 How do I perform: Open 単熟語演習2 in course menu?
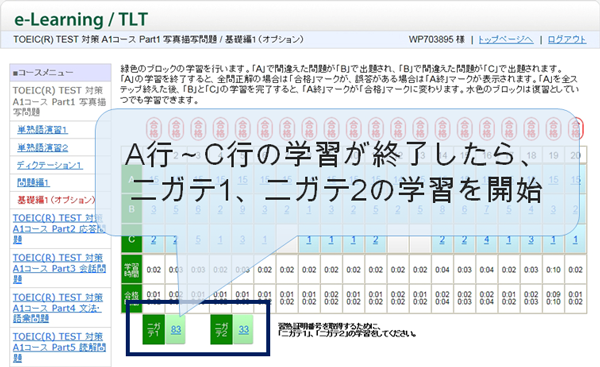(42, 148)
